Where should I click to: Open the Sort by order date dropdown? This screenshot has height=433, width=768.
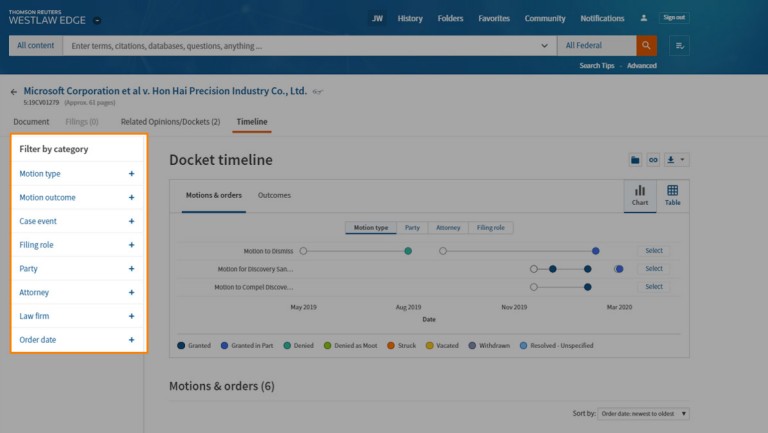[644, 413]
